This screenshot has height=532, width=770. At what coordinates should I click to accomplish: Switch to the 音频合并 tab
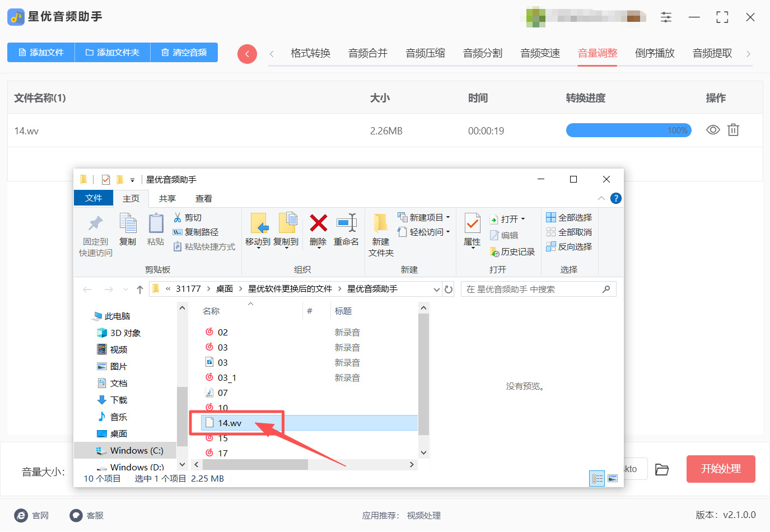tap(367, 53)
